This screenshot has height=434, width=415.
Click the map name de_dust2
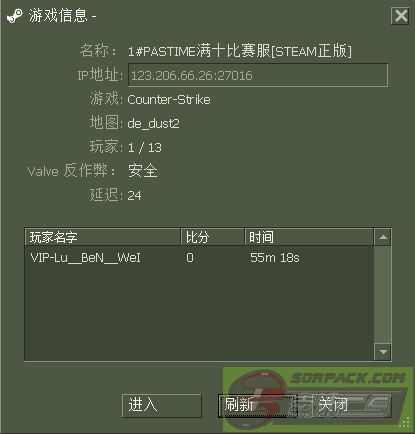click(x=153, y=124)
